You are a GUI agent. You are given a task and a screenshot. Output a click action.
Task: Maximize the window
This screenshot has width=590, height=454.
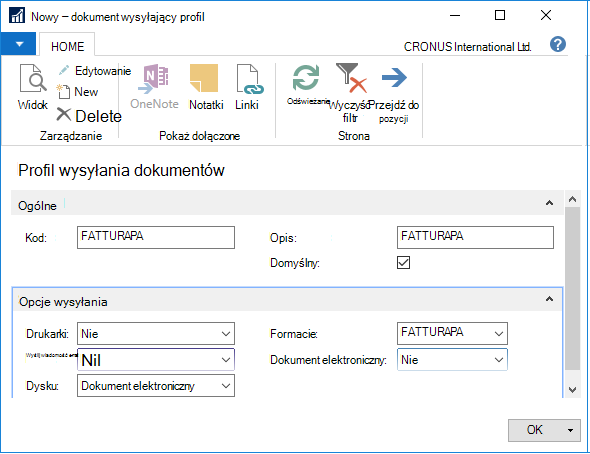pyautogui.click(x=500, y=15)
